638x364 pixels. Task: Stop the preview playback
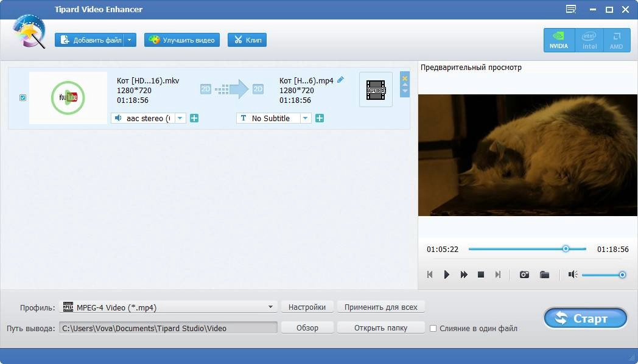tap(480, 275)
